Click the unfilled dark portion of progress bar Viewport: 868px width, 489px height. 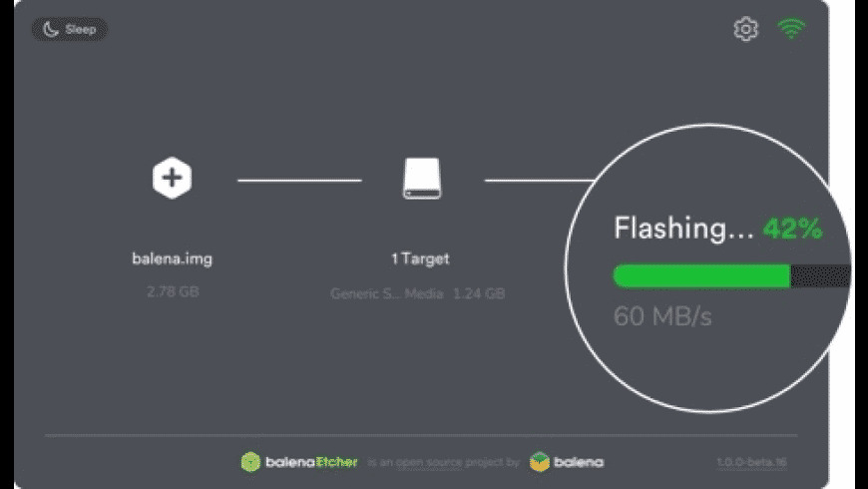820,276
